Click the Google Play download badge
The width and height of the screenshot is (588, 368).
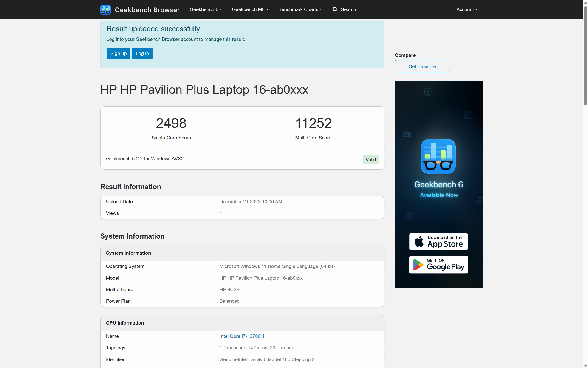tap(438, 264)
